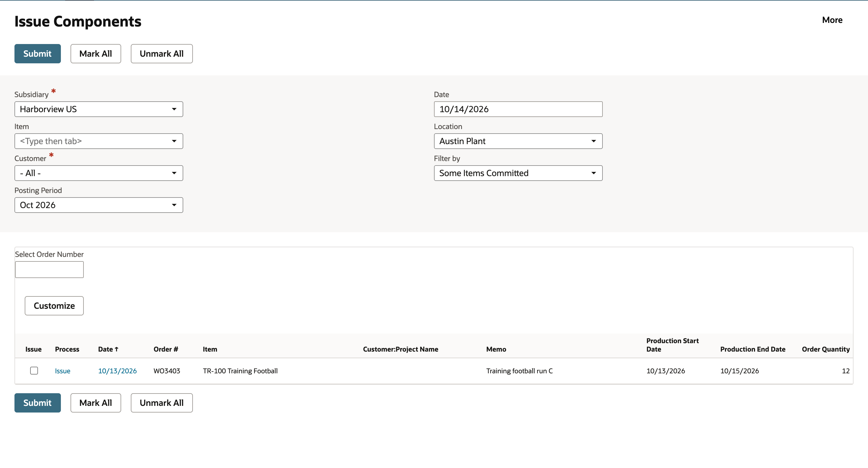Click the Order # column header

tap(166, 349)
